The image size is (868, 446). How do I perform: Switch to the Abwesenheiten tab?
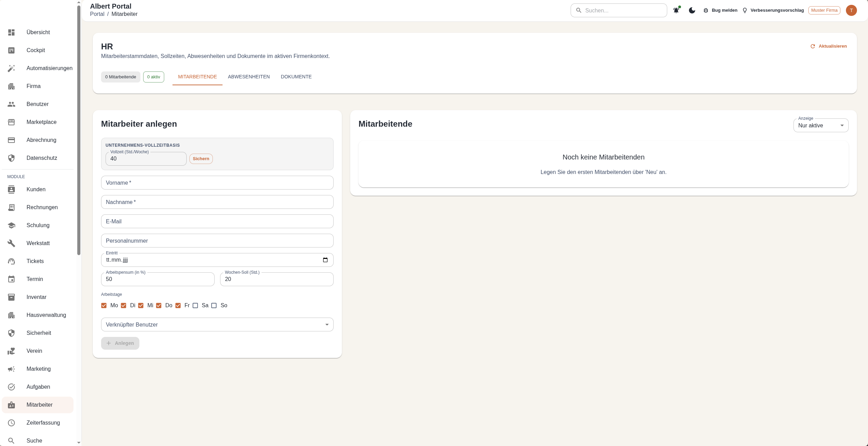(x=249, y=77)
